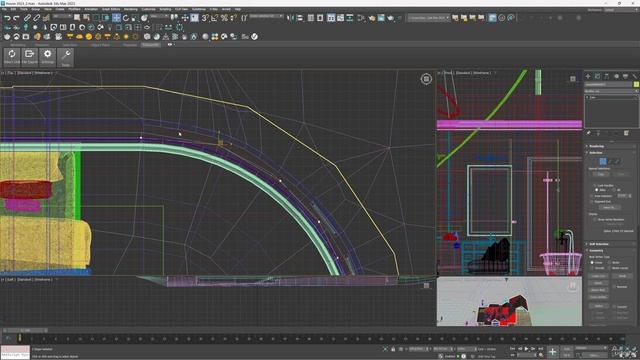This screenshot has height=360, width=640.
Task: Click the Redo arrow in main toolbar
Action: coord(16,18)
